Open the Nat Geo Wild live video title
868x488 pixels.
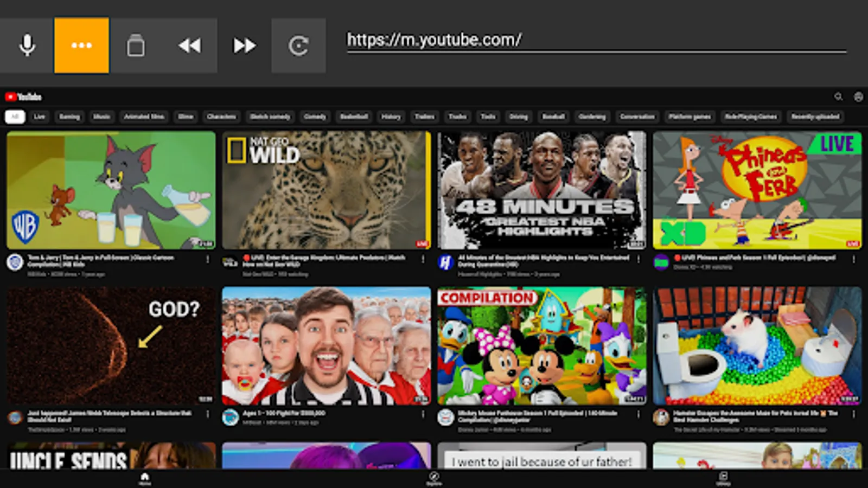(x=324, y=261)
